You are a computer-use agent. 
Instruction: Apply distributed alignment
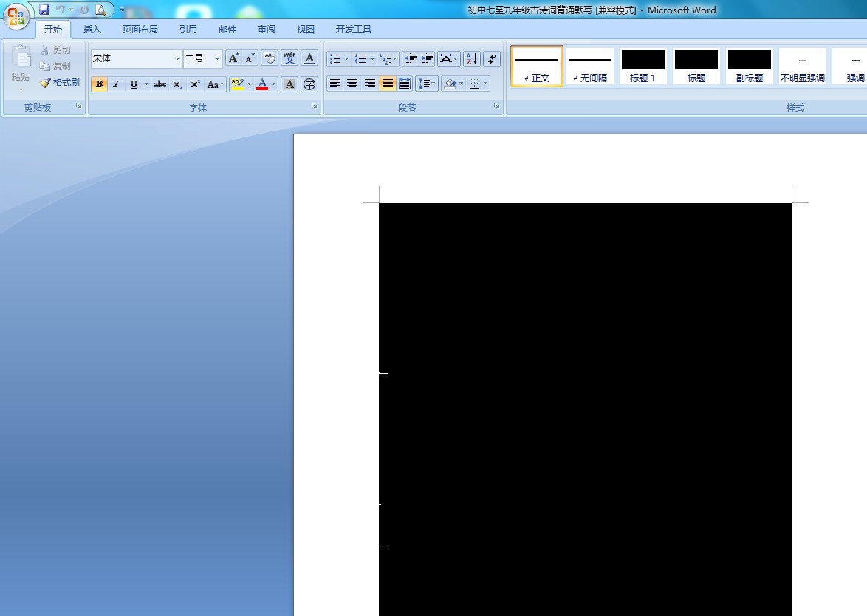405,83
